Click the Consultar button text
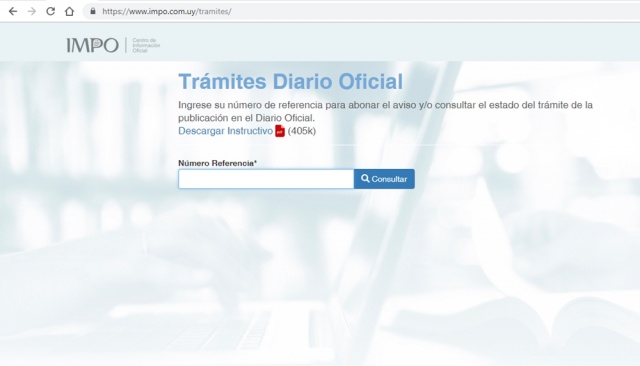Image resolution: width=640 pixels, height=366 pixels. 389,179
